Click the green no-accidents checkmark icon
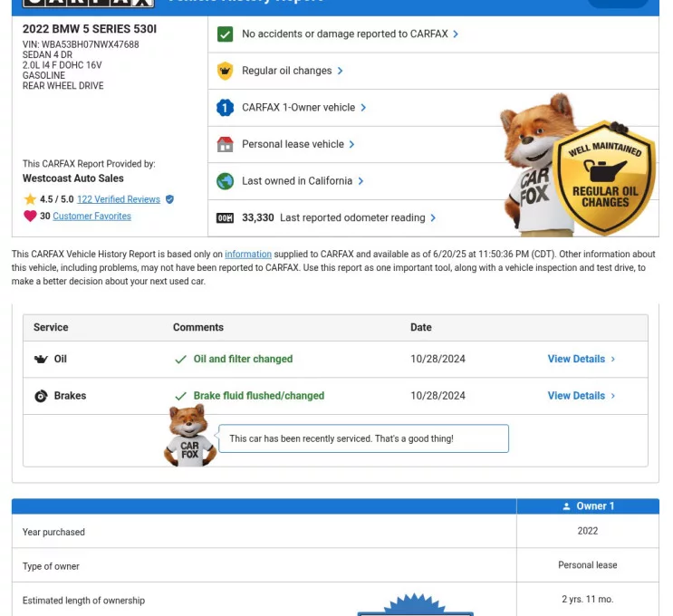 [225, 34]
